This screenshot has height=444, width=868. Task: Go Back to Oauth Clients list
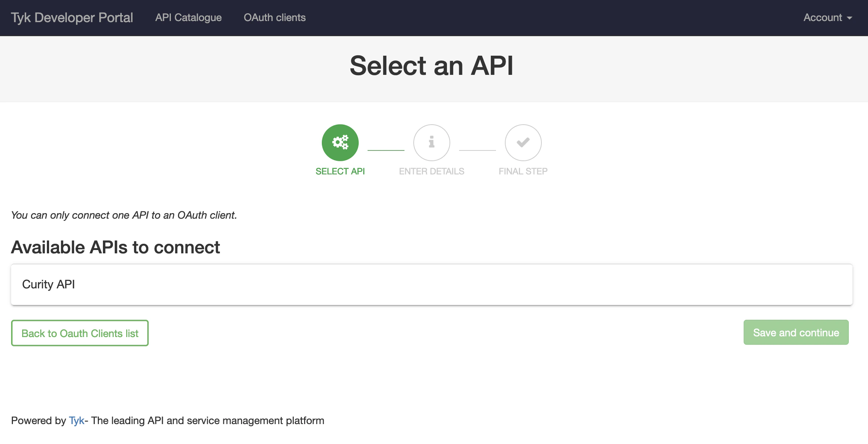(80, 333)
